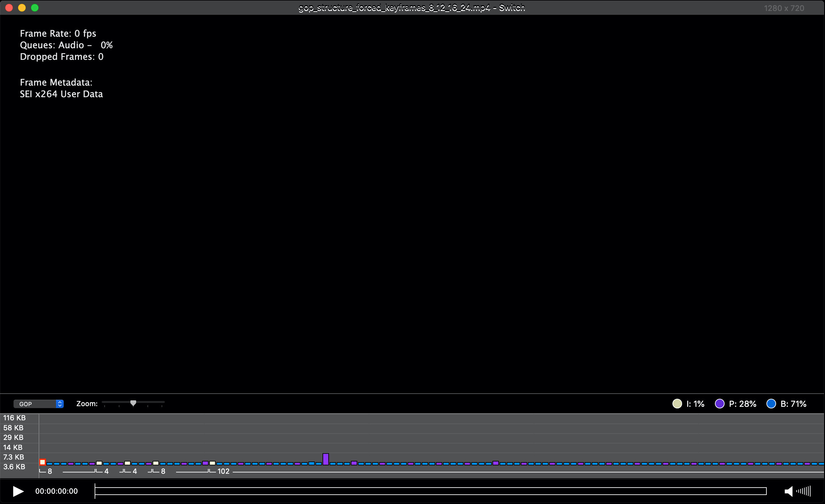Click the B-frame blue legend circle
The width and height of the screenshot is (825, 504).
[771, 404]
